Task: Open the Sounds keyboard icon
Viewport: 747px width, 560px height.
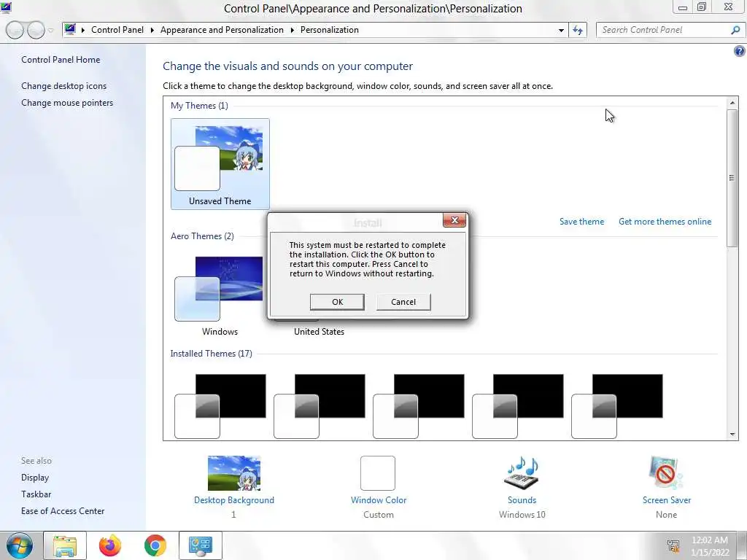Action: (522, 473)
